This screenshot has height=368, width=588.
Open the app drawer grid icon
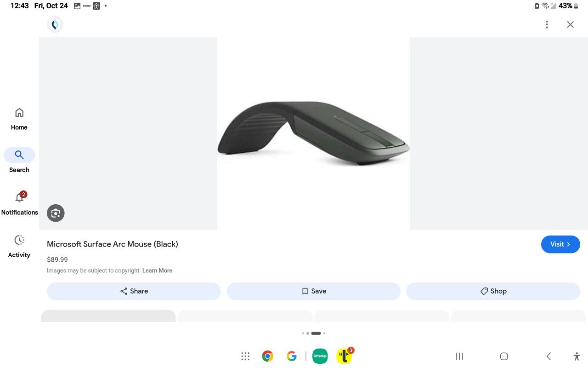click(x=245, y=356)
